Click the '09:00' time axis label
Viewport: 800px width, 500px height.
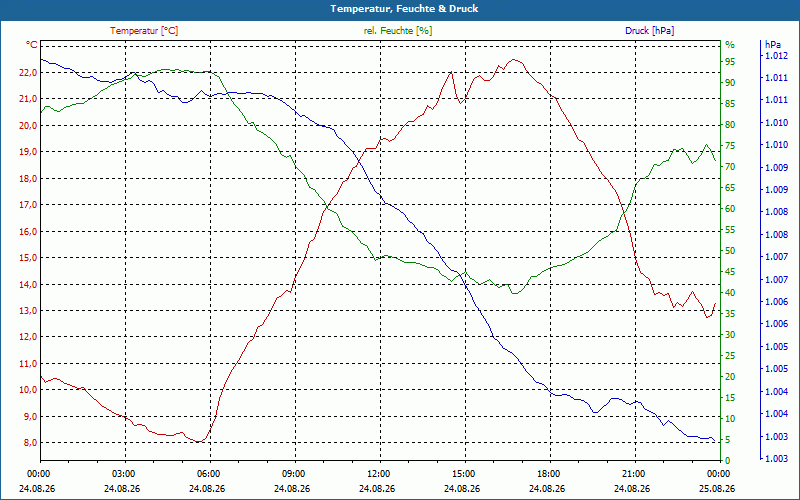click(295, 473)
